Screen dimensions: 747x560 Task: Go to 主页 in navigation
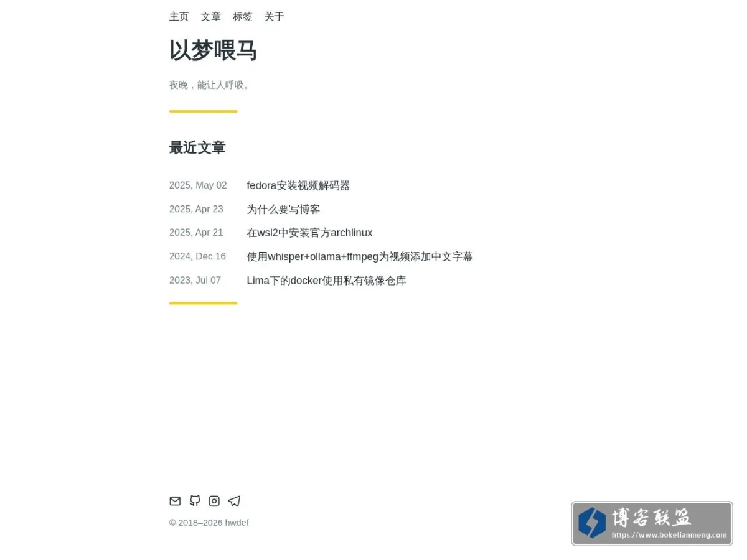click(x=179, y=17)
